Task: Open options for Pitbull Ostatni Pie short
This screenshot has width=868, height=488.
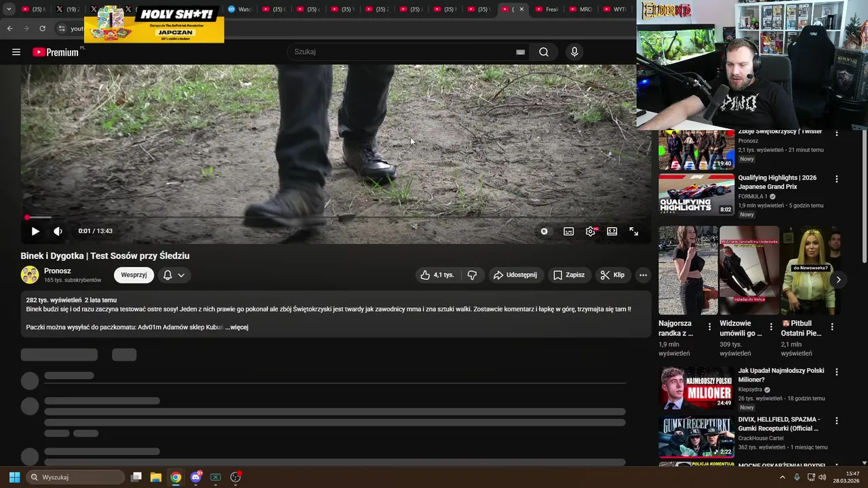Action: tap(832, 327)
